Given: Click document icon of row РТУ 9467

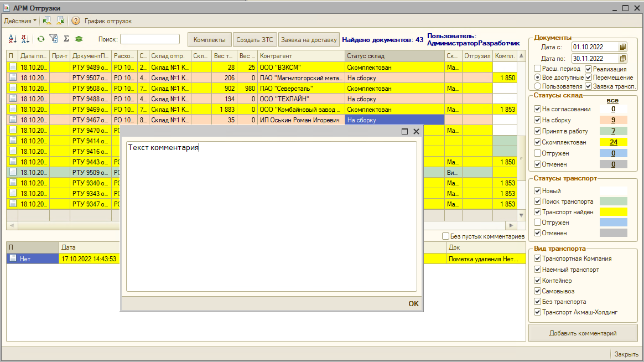Looking at the screenshot, I should [x=13, y=119].
